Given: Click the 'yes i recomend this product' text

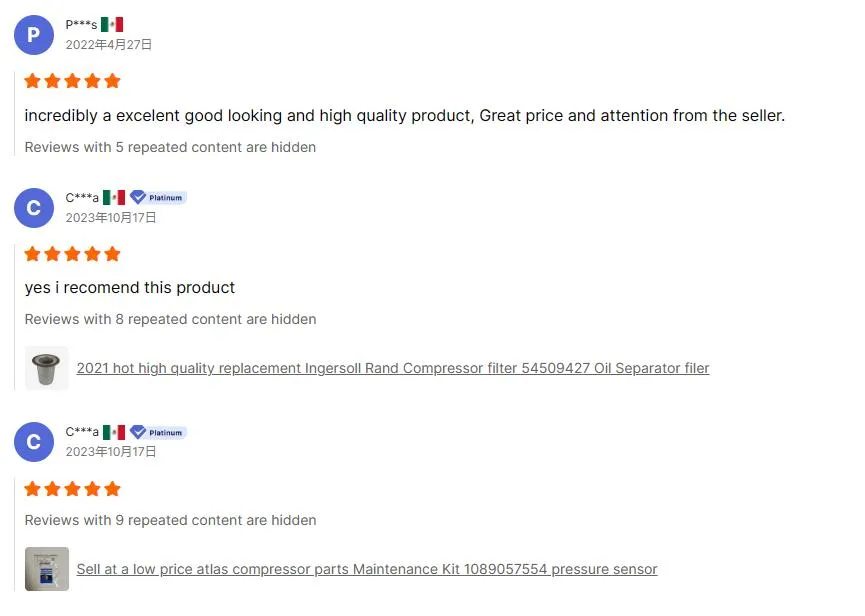Looking at the screenshot, I should tap(130, 287).
